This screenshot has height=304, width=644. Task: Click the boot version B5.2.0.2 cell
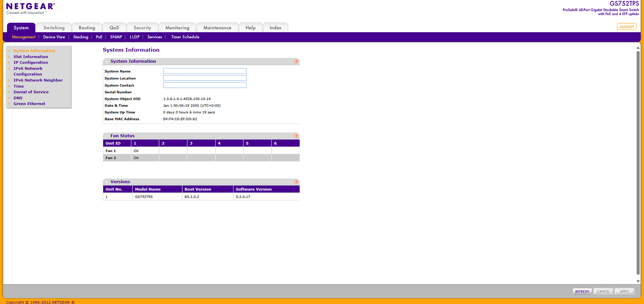point(207,197)
